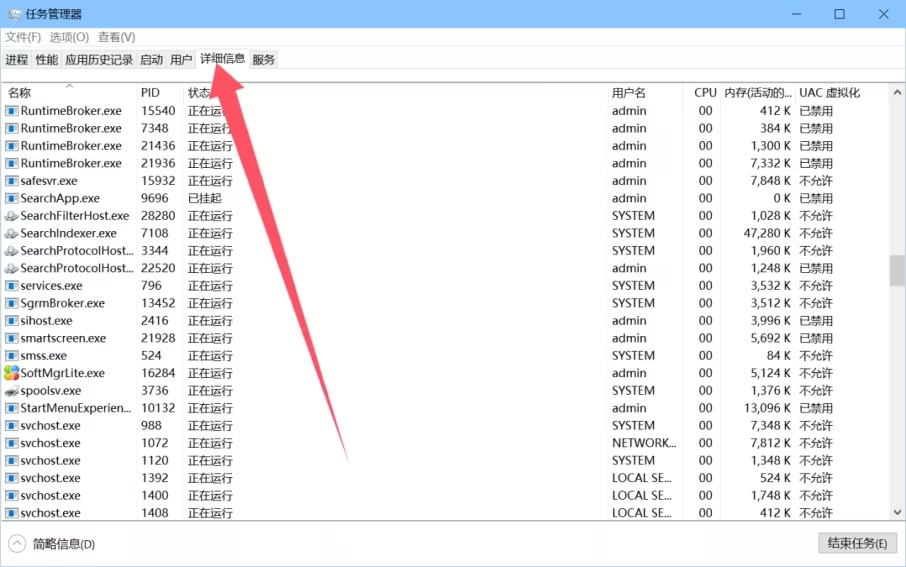The height and width of the screenshot is (567, 906).
Task: Click the PID value 9696
Action: click(154, 198)
